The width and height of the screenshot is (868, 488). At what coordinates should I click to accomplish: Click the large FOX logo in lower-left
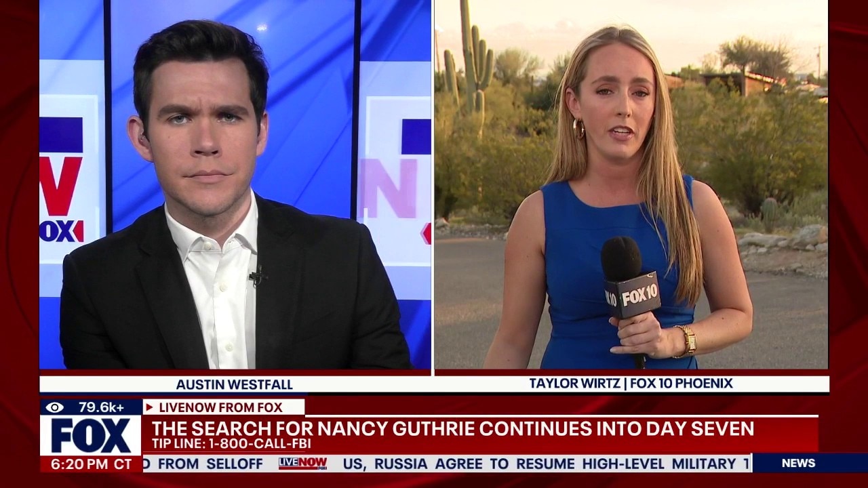pos(91,436)
